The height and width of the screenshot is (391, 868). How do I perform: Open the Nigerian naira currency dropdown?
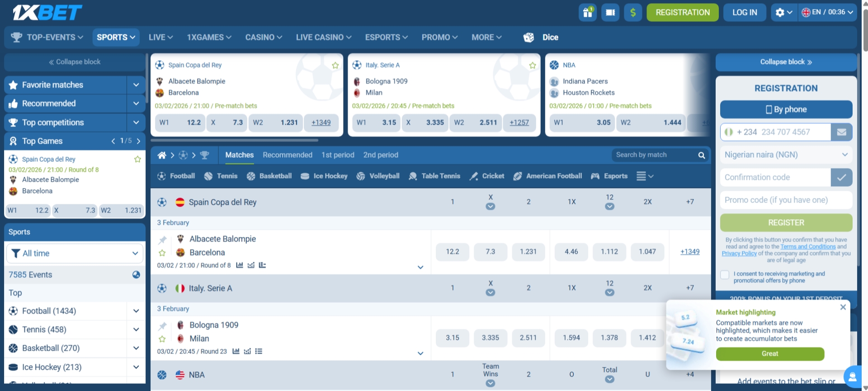(x=786, y=155)
